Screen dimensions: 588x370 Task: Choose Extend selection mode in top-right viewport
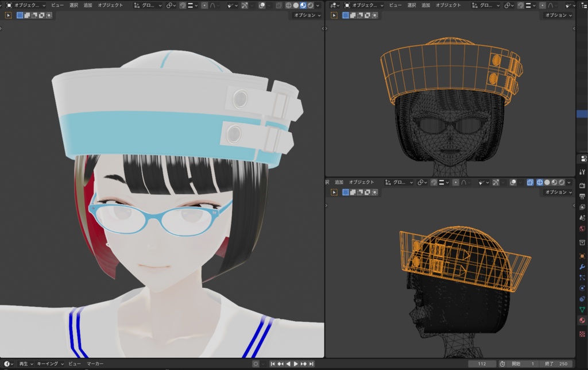[353, 16]
